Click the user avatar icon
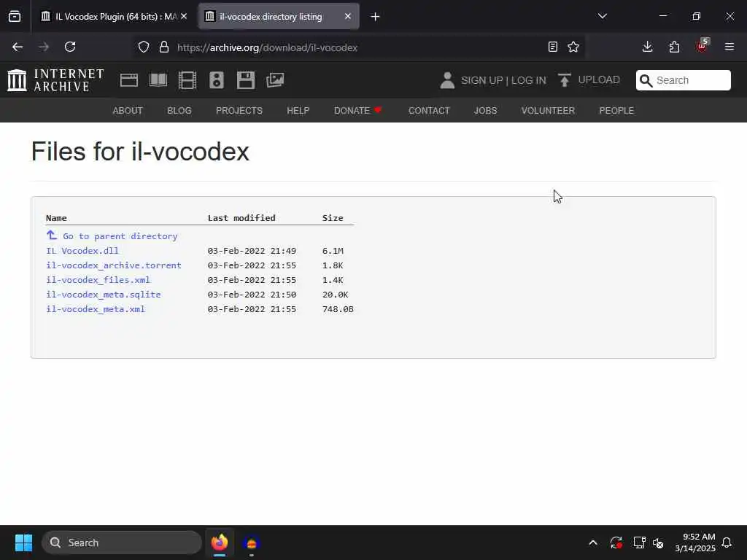747x560 pixels. 447,80
